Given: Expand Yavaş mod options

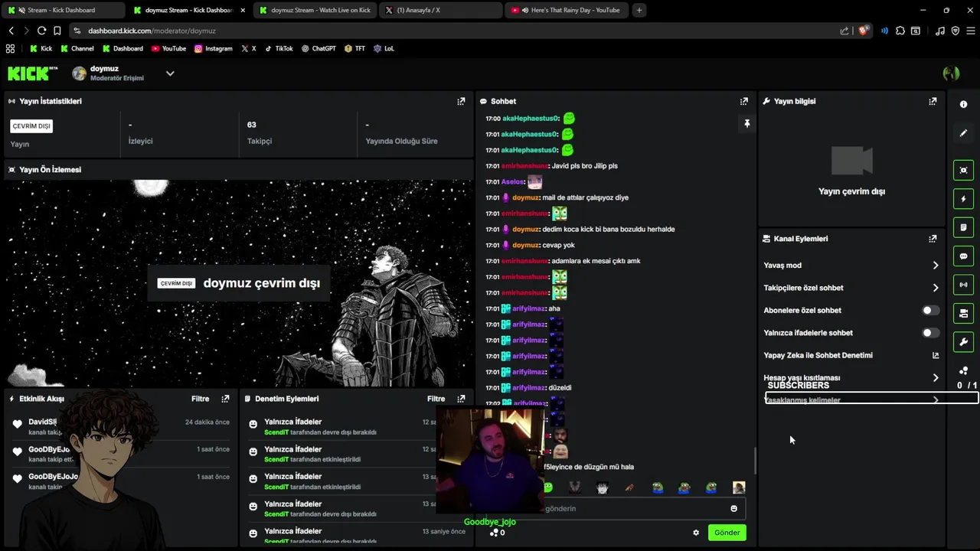Looking at the screenshot, I should point(935,266).
